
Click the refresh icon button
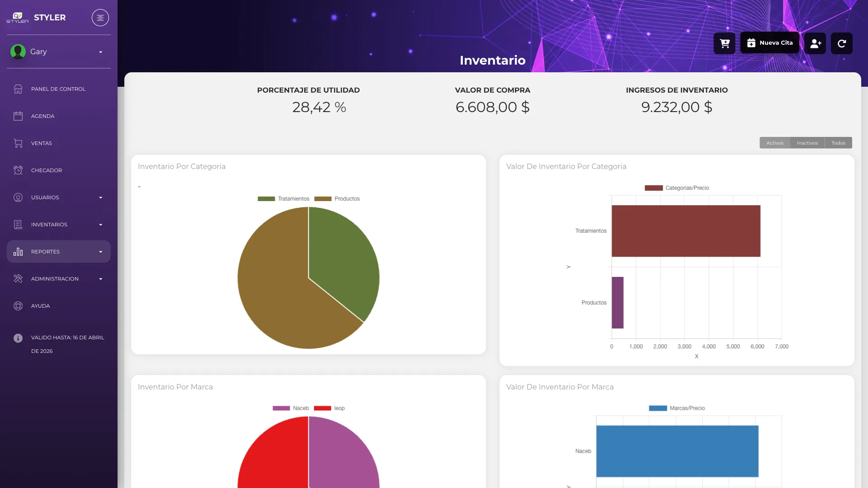tap(842, 43)
